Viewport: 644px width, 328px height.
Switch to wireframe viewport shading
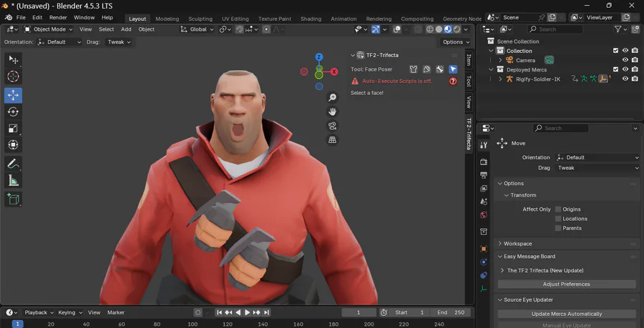tap(430, 29)
